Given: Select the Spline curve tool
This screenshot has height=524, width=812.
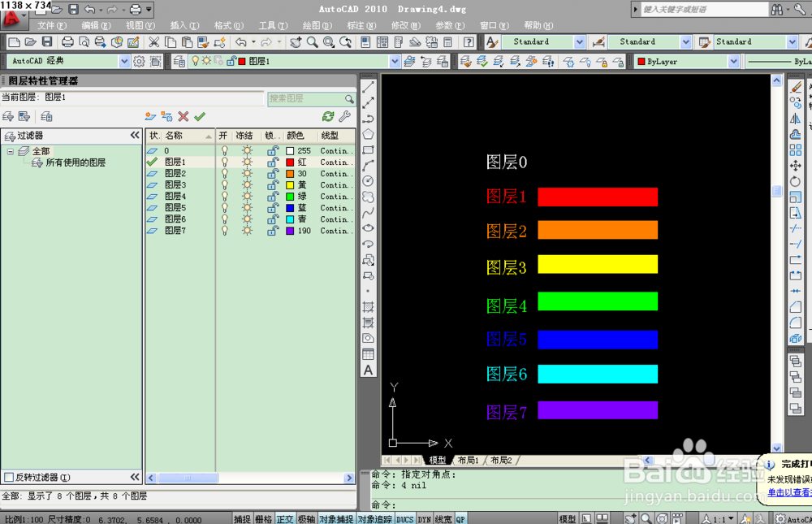Looking at the screenshot, I should [x=368, y=213].
